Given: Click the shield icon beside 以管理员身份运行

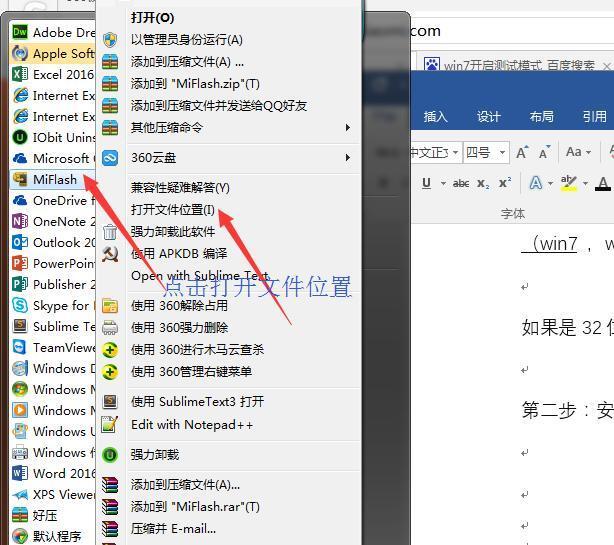Looking at the screenshot, I should [x=110, y=40].
